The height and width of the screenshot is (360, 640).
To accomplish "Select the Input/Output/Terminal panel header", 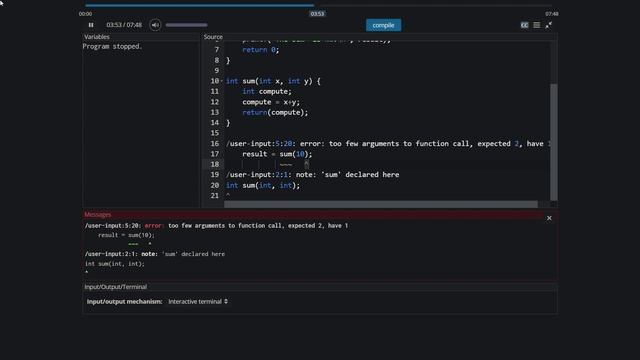I will [320, 287].
